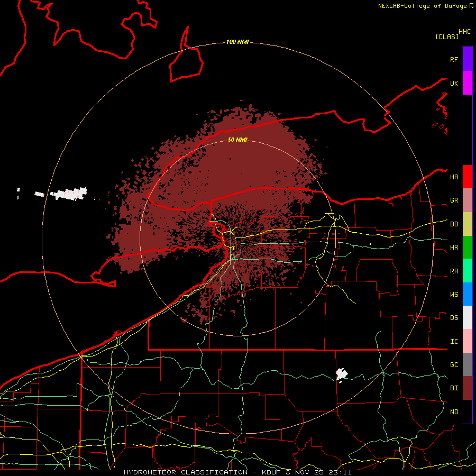Click the BI legend label

coord(454,388)
